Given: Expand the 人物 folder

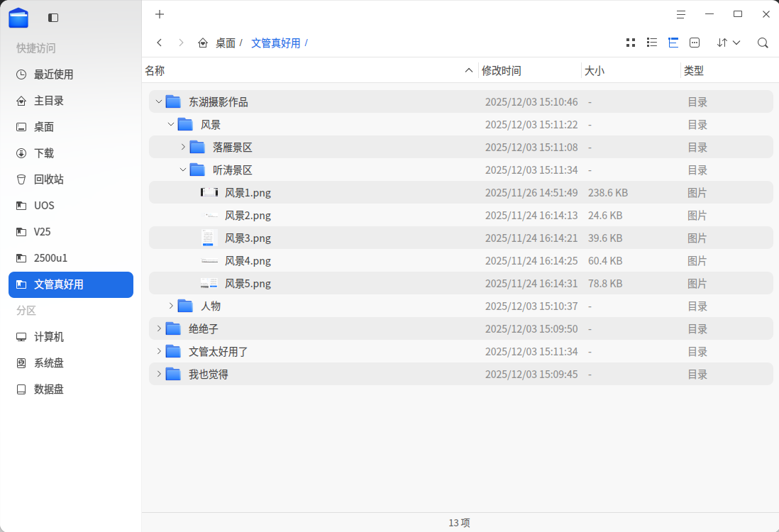Looking at the screenshot, I should pyautogui.click(x=171, y=306).
